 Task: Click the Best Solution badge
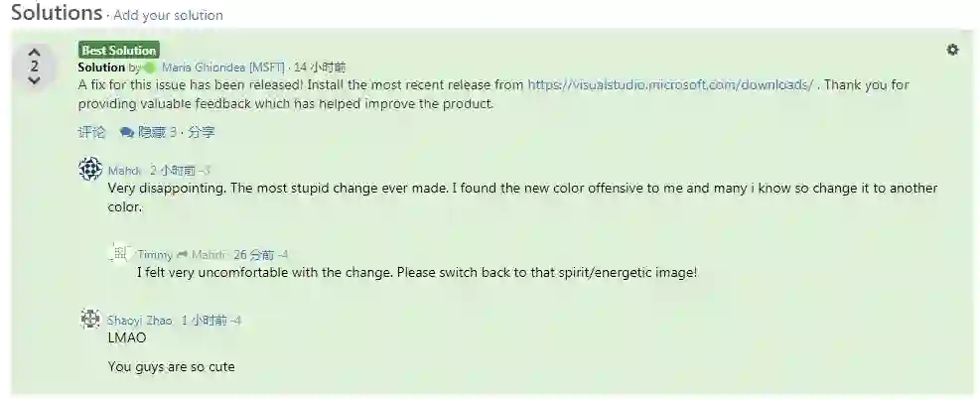coord(119,50)
